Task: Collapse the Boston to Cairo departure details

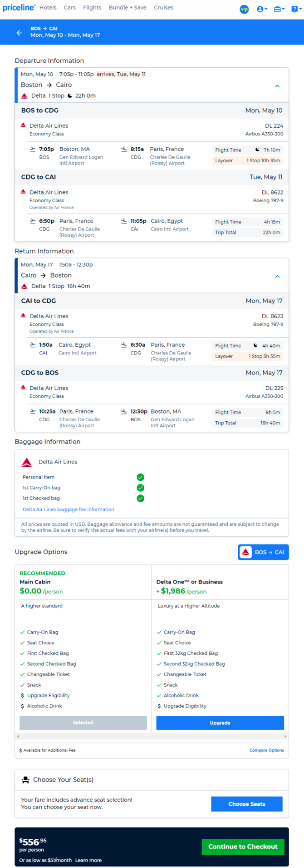Action: pyautogui.click(x=277, y=86)
